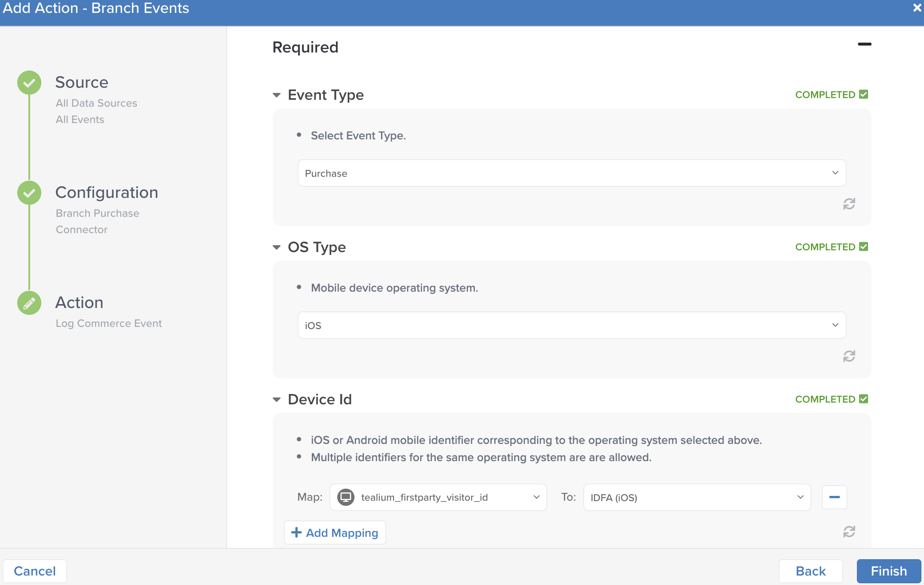Click the 'Select Event Type.' instruction text
This screenshot has width=924, height=585.
pyautogui.click(x=358, y=135)
